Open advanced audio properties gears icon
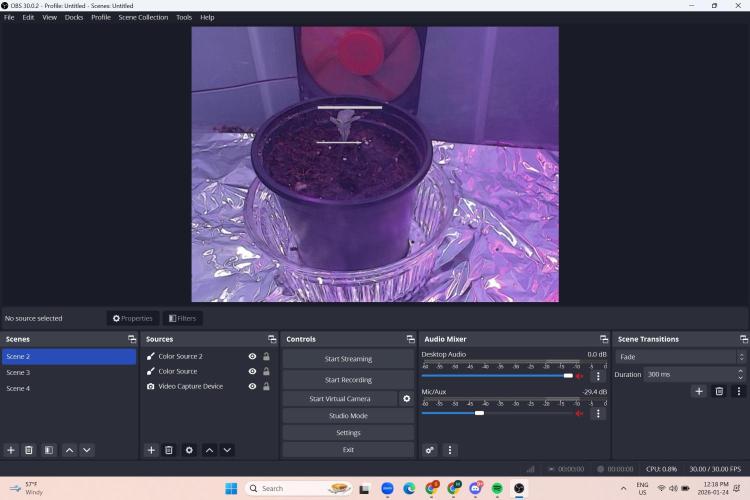 tap(430, 450)
